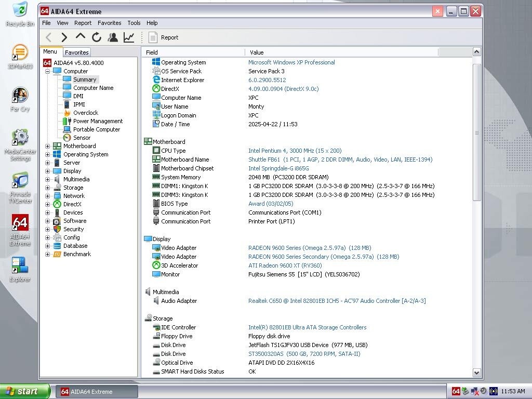
Task: Click the AIDA64 Extreme taskbar button
Action: 97,392
